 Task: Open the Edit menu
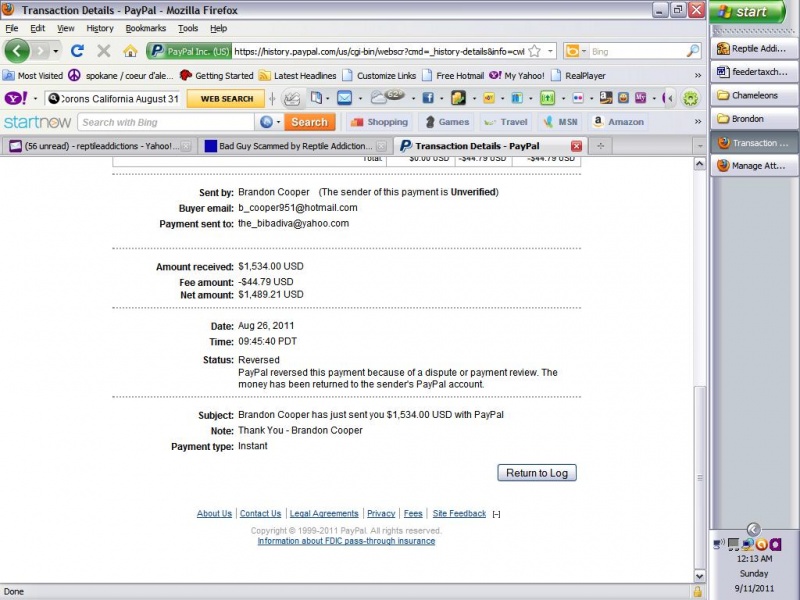tap(37, 28)
